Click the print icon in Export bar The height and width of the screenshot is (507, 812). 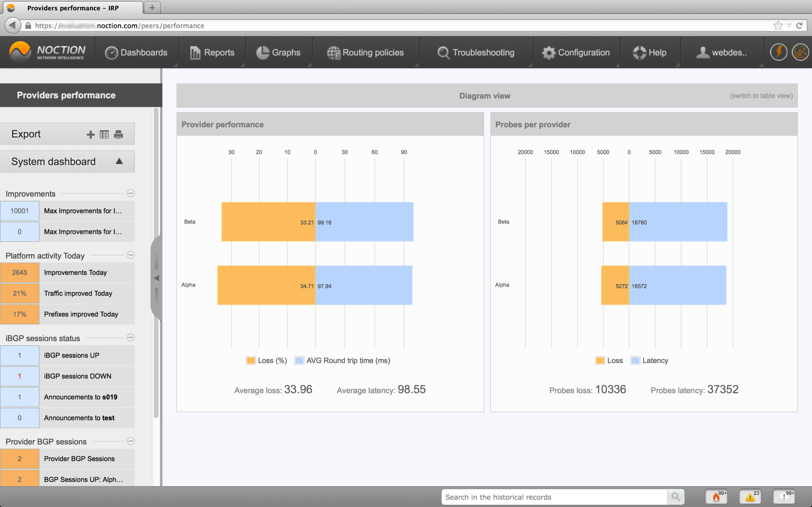118,134
